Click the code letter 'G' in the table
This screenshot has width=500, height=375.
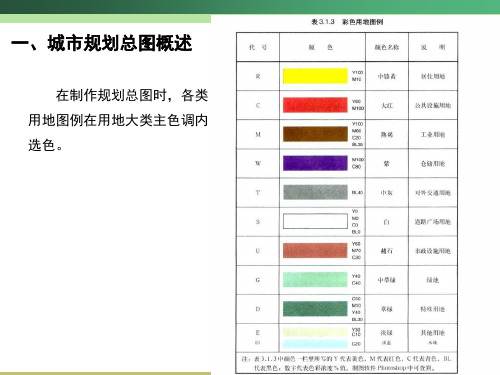click(258, 280)
